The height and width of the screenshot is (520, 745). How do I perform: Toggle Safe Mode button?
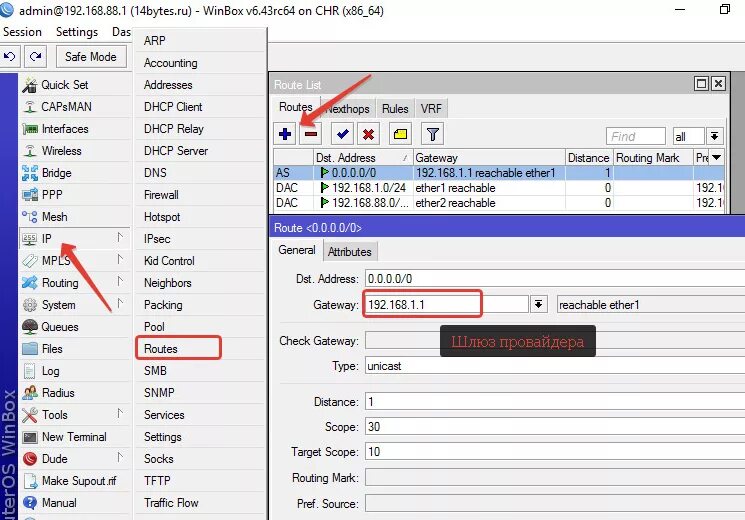coord(91,57)
